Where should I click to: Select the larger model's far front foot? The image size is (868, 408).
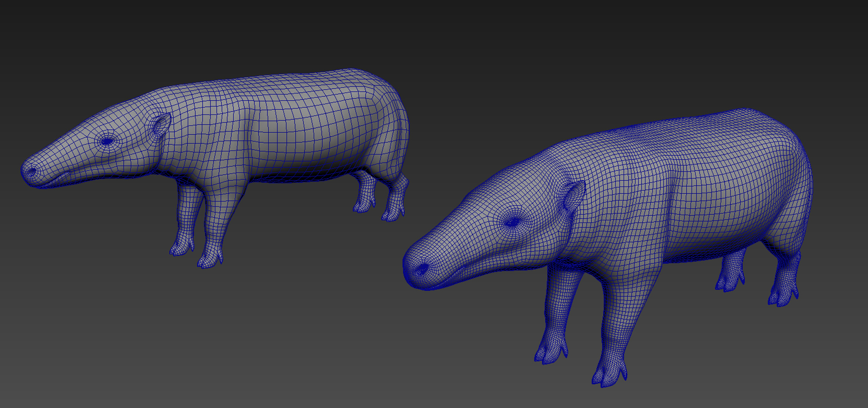pos(551,352)
